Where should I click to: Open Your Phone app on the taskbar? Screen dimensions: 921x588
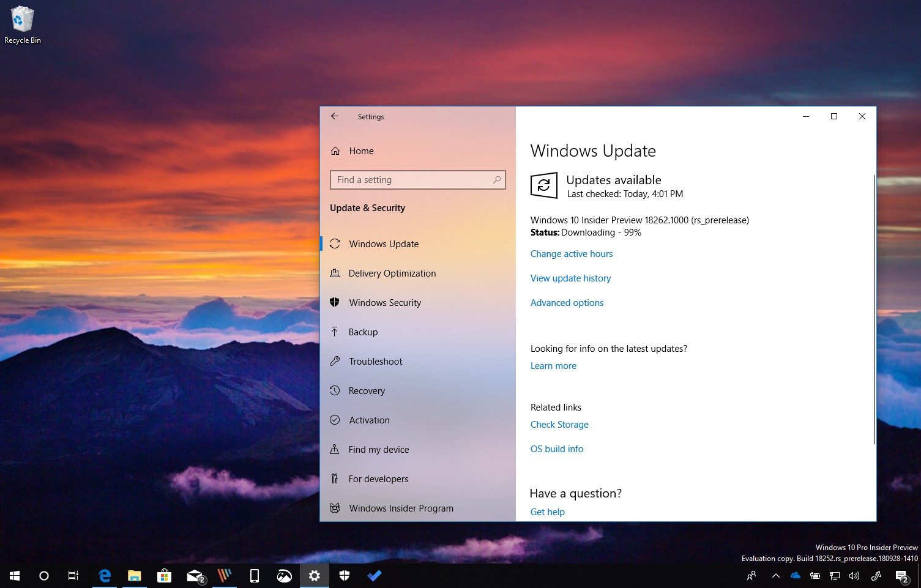[255, 576]
